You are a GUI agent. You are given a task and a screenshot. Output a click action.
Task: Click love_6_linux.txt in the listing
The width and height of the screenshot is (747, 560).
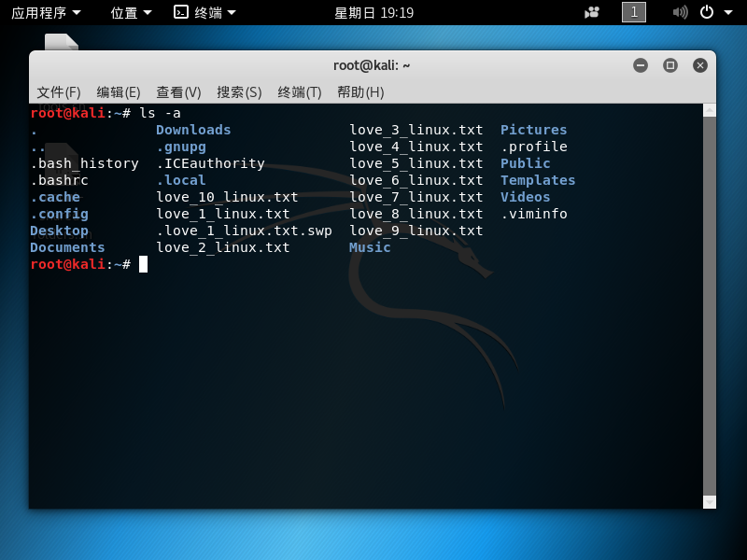coord(416,180)
